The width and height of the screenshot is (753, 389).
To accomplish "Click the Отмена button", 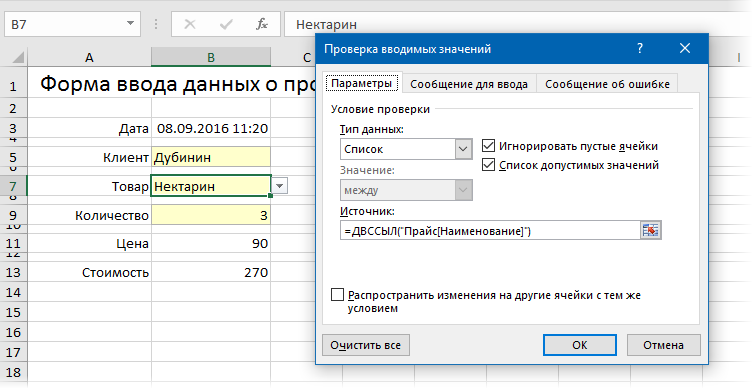I will (663, 345).
